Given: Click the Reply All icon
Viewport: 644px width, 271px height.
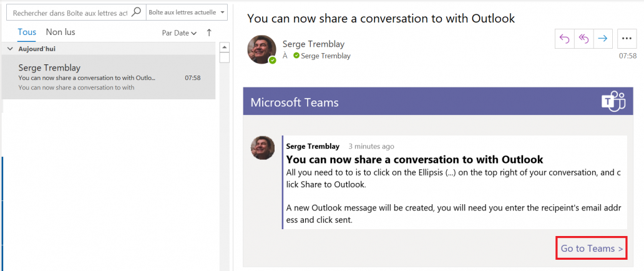Looking at the screenshot, I should click(583, 39).
